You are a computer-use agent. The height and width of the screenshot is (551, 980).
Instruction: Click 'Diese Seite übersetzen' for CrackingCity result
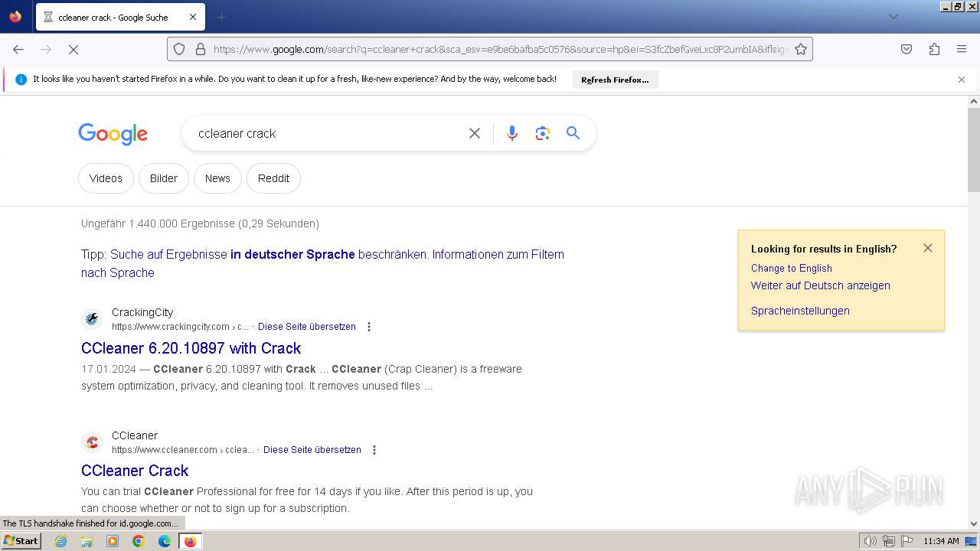pyautogui.click(x=307, y=327)
